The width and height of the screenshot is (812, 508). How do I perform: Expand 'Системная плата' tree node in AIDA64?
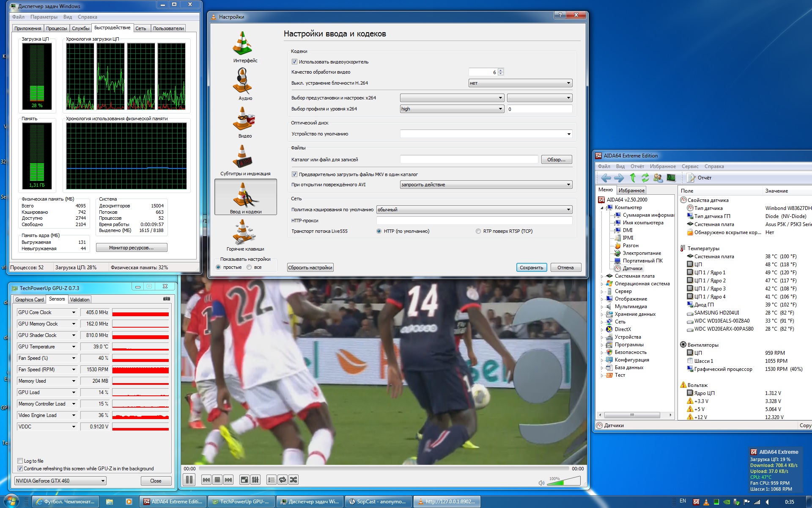(602, 276)
